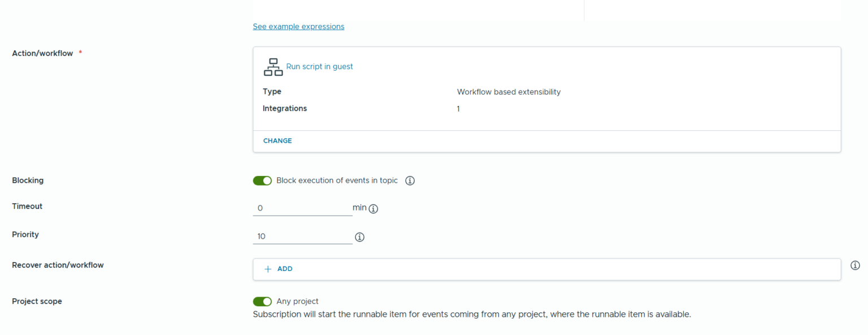Viewport: 868px width, 335px height.
Task: Click the Integrations count value
Action: tap(458, 108)
